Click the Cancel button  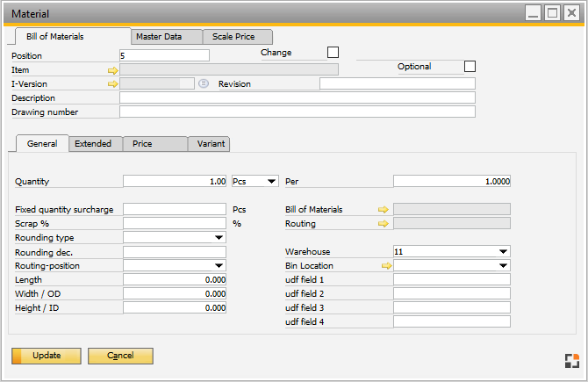point(120,356)
